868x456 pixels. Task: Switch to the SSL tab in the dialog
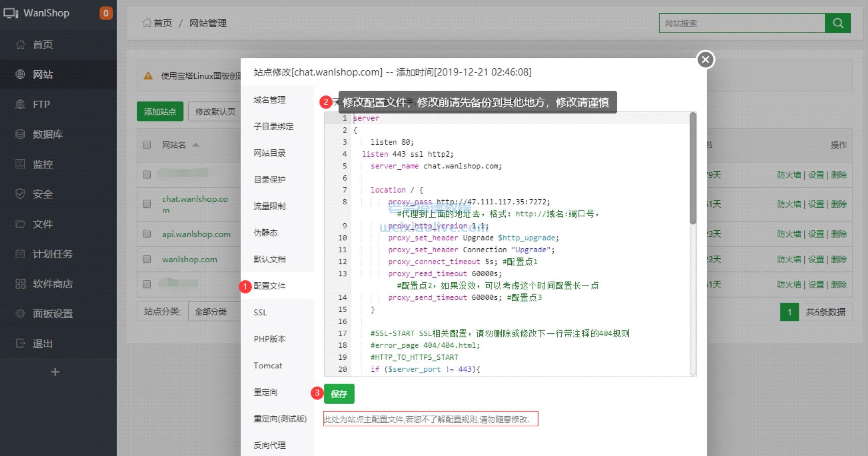260,312
